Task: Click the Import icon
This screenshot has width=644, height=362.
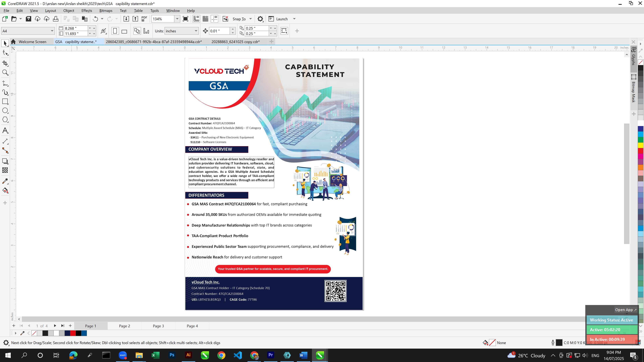Action: (126, 19)
